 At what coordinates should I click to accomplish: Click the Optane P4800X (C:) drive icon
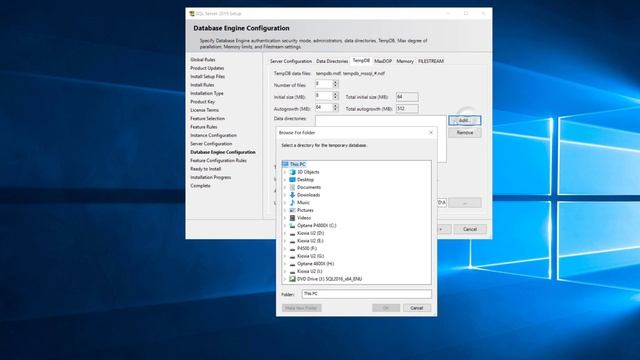(292, 225)
